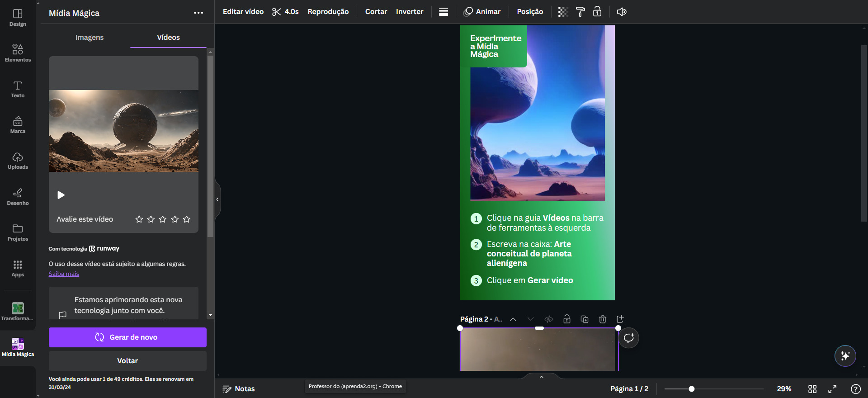This screenshot has height=398, width=868.
Task: Play the generated video preview
Action: click(61, 195)
